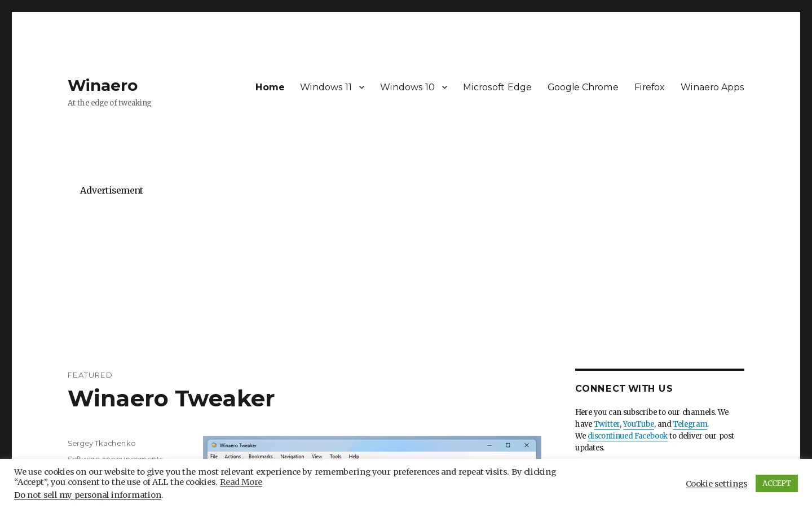Open the Winaero Tweaker article heading
This screenshot has height=508, width=812.
pyautogui.click(x=171, y=398)
